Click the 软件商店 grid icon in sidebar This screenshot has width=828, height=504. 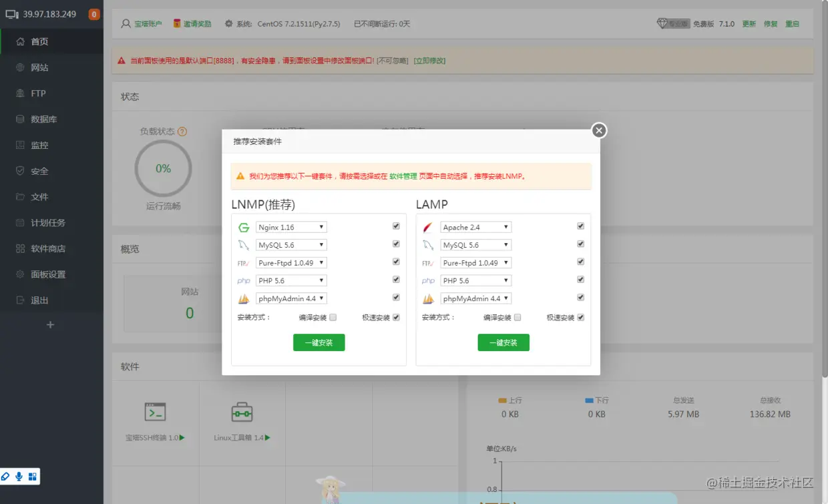(x=20, y=248)
